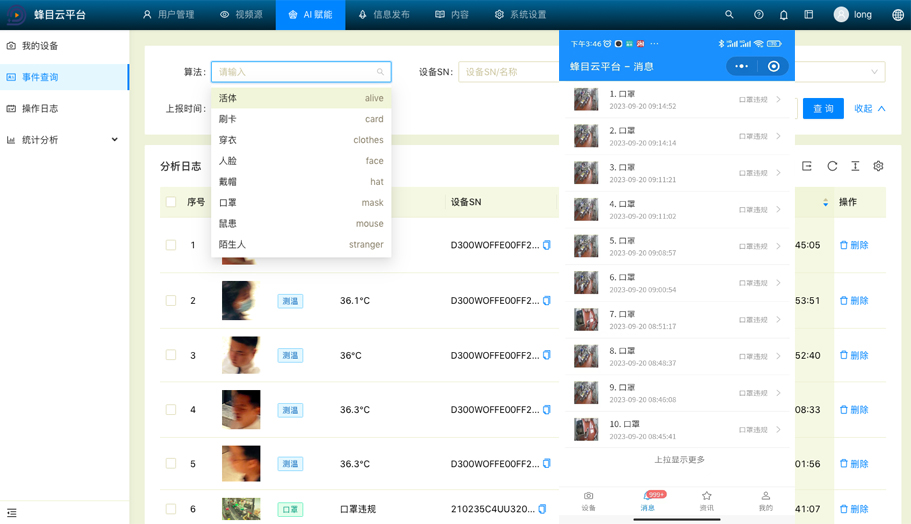This screenshot has width=911, height=524.
Task: Click the search icon in the 算法 field
Action: click(x=380, y=72)
